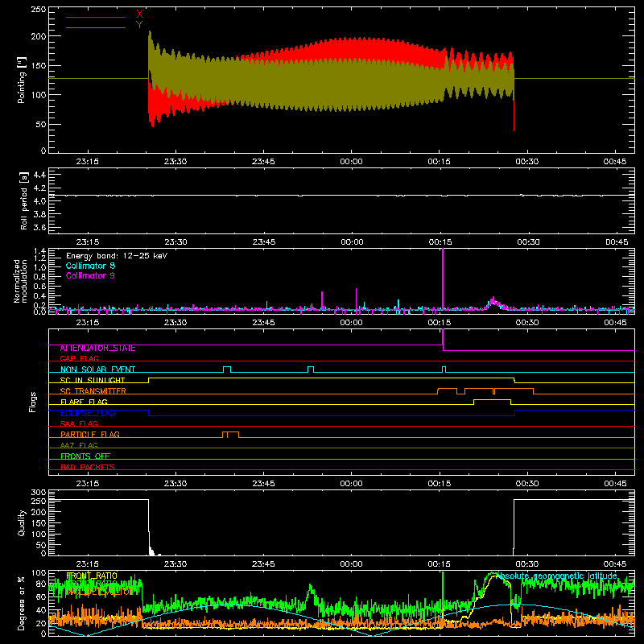Click the BAD_PACKETS flag label
644x644 pixels.
click(x=88, y=467)
